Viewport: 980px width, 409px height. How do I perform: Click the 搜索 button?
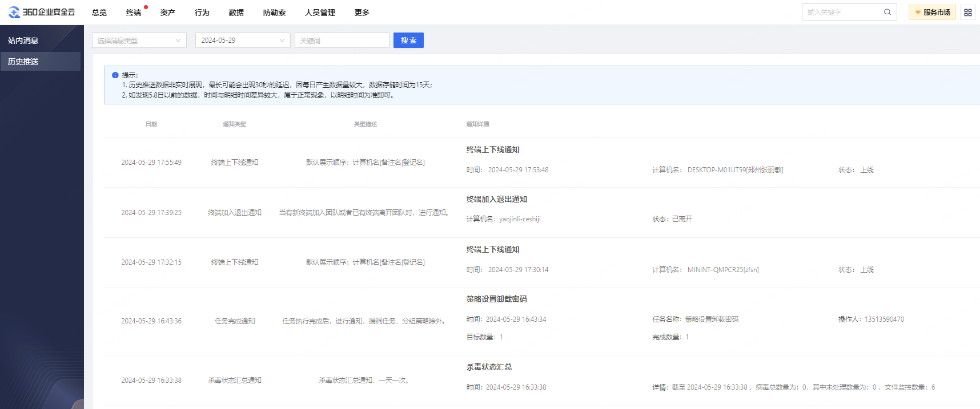click(408, 41)
